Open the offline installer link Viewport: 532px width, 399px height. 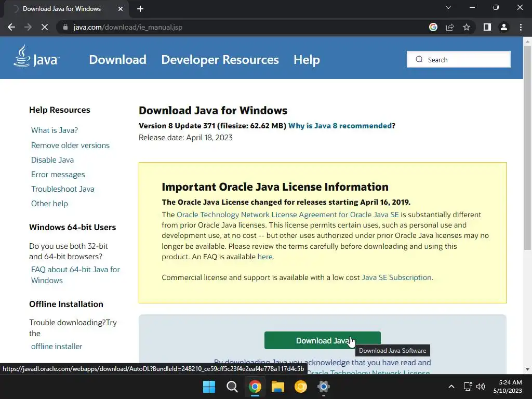(x=57, y=347)
